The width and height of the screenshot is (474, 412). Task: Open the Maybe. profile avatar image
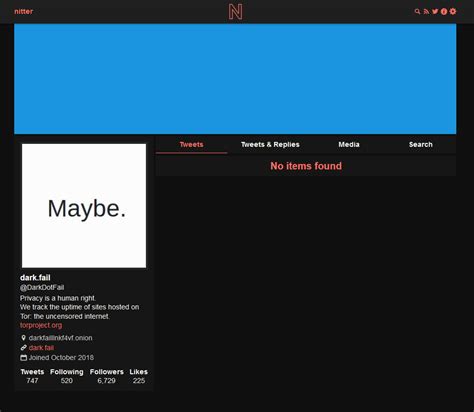[x=84, y=206]
